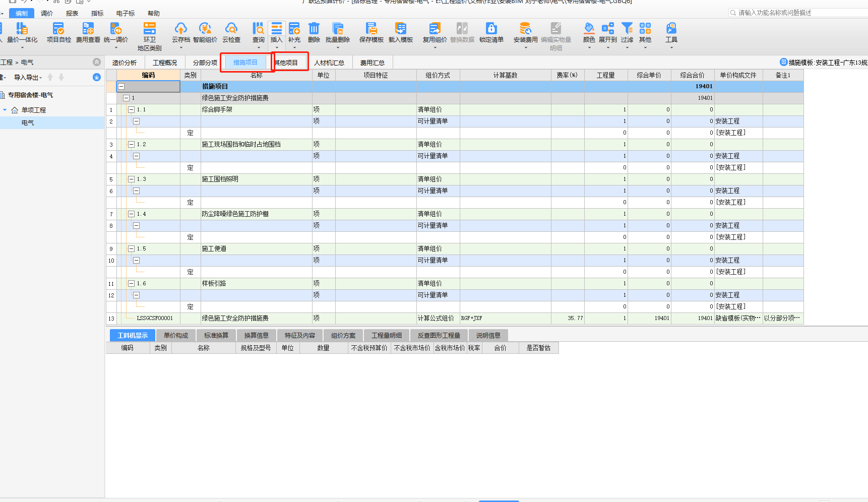Switch to 人材机汇总 tab
The height and width of the screenshot is (502, 868).
[329, 62]
